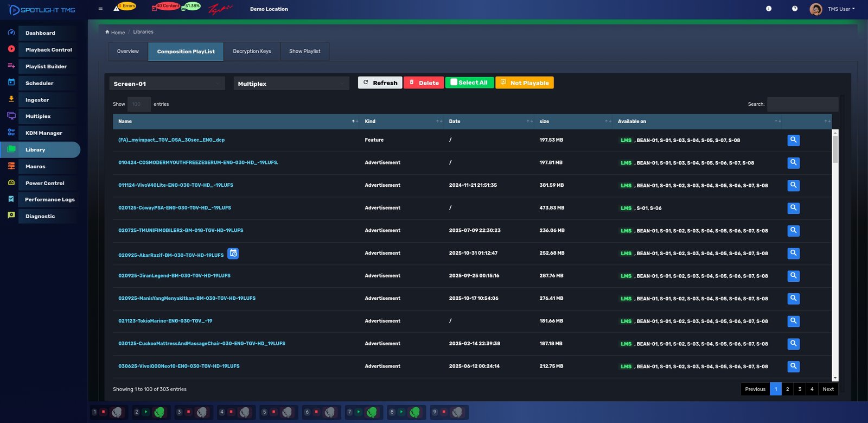868x423 pixels.
Task: Click magnifier icon for 020125-CowayPSA row
Action: tap(793, 208)
